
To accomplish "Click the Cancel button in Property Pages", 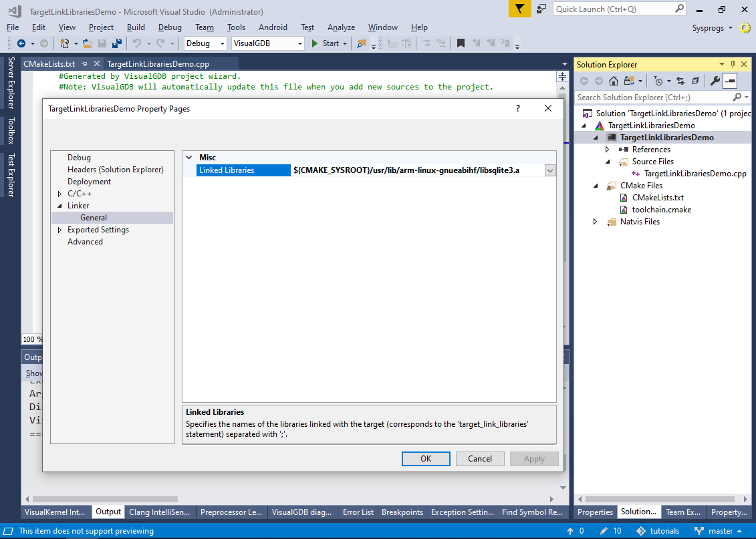I will [x=480, y=459].
